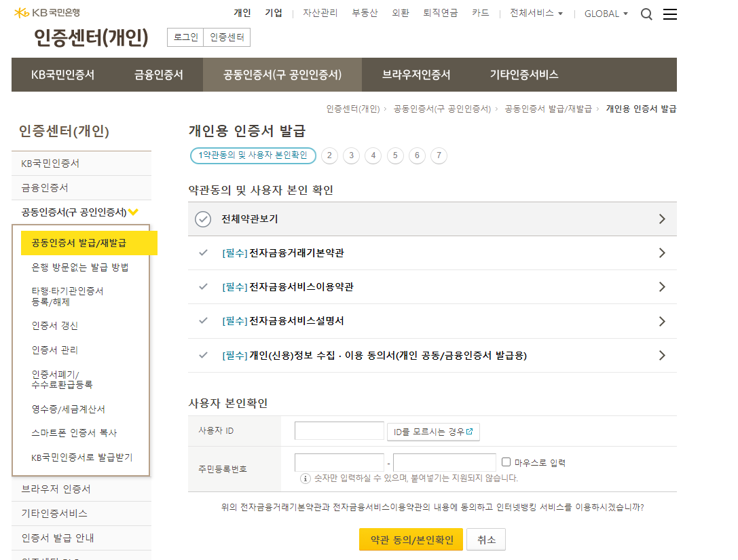
Task: Click external link icon beside ID를 모르시는 경우
Action: point(469,432)
